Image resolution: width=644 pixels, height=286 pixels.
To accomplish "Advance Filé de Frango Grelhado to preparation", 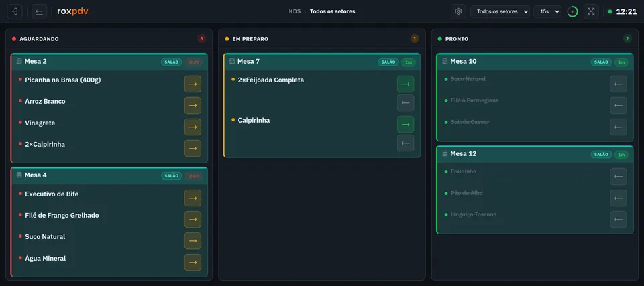I will (193, 220).
